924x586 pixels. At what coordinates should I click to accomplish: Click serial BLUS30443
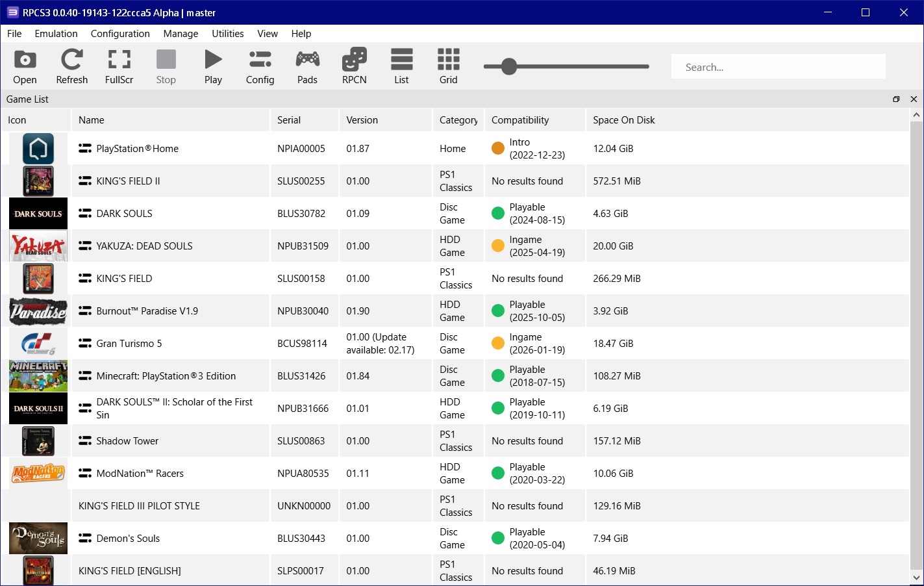click(x=301, y=539)
